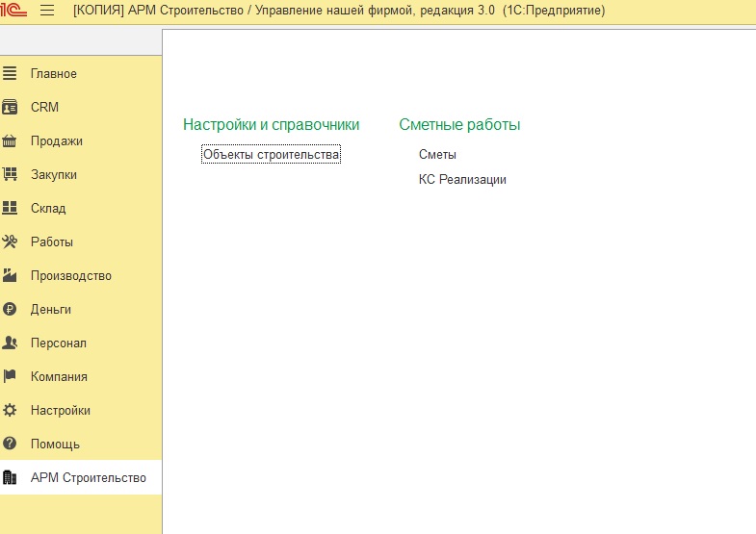756x534 pixels.
Task: Open the Главное section
Action: (54, 74)
